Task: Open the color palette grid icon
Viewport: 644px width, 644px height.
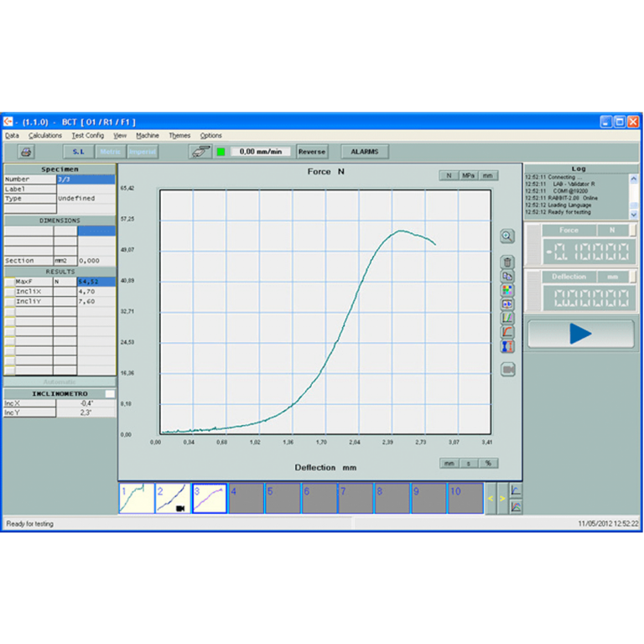Action: 507,290
